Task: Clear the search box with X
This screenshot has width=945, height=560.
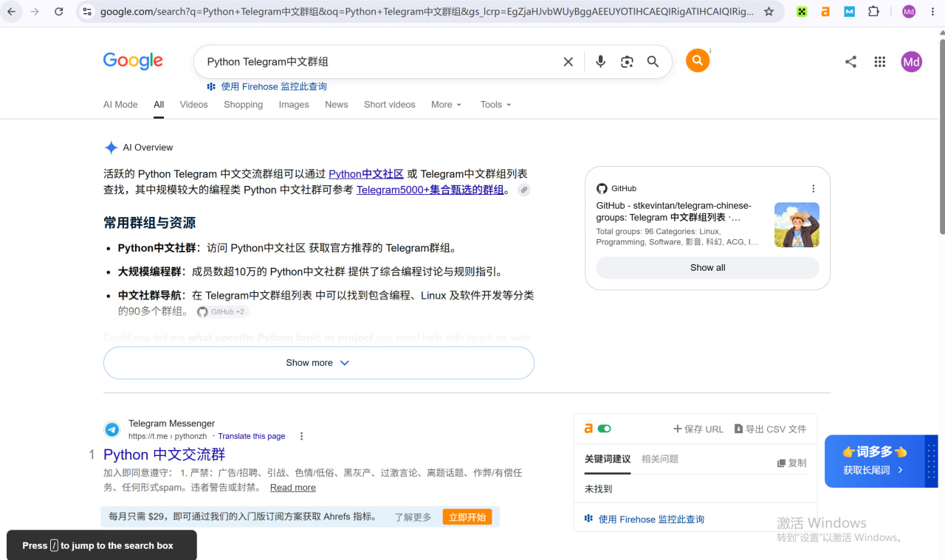Action: (x=568, y=62)
